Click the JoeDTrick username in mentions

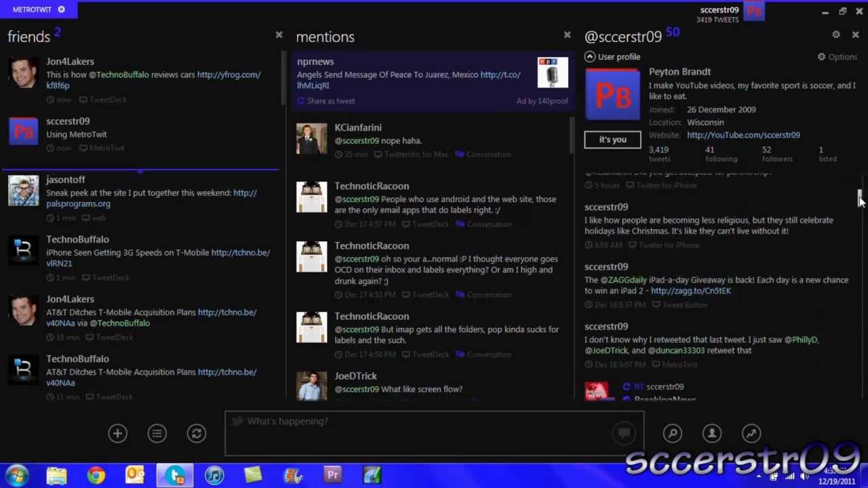(355, 376)
